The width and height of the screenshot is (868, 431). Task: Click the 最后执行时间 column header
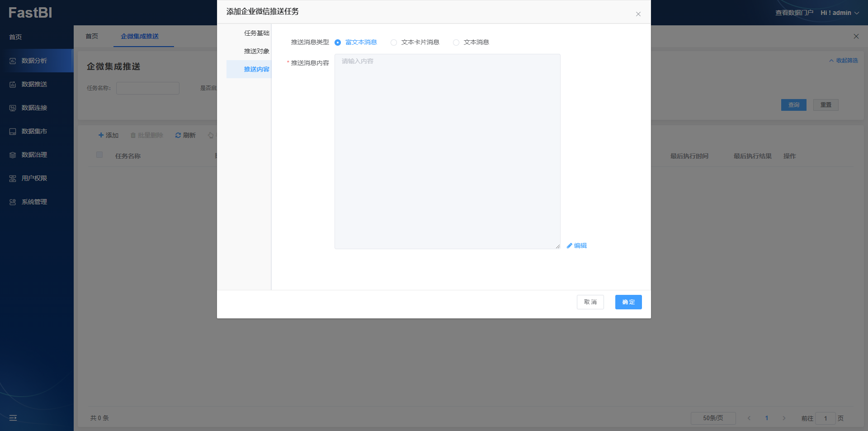tap(689, 156)
